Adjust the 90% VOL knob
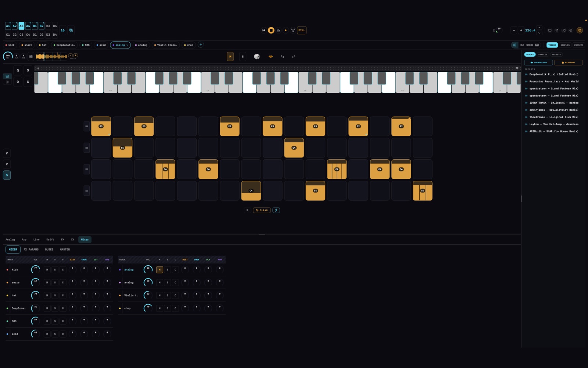588x368 pixels. coord(8,56)
